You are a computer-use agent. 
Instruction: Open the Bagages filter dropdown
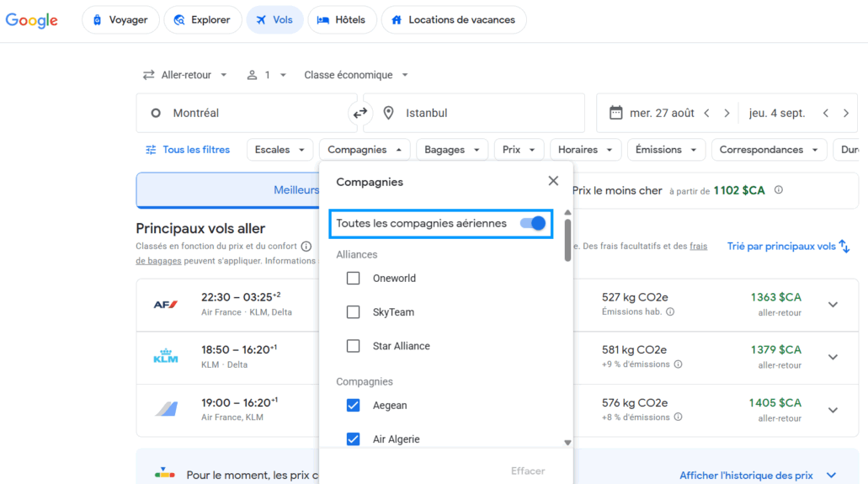[452, 150]
